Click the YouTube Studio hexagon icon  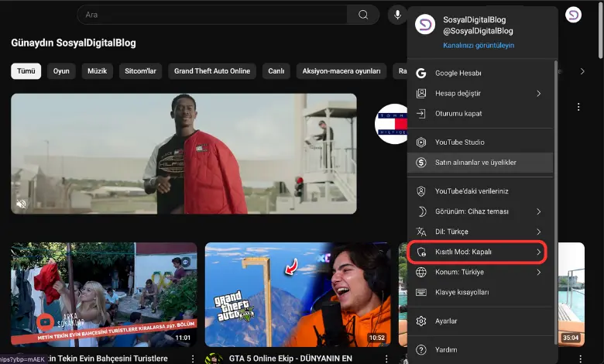(421, 143)
